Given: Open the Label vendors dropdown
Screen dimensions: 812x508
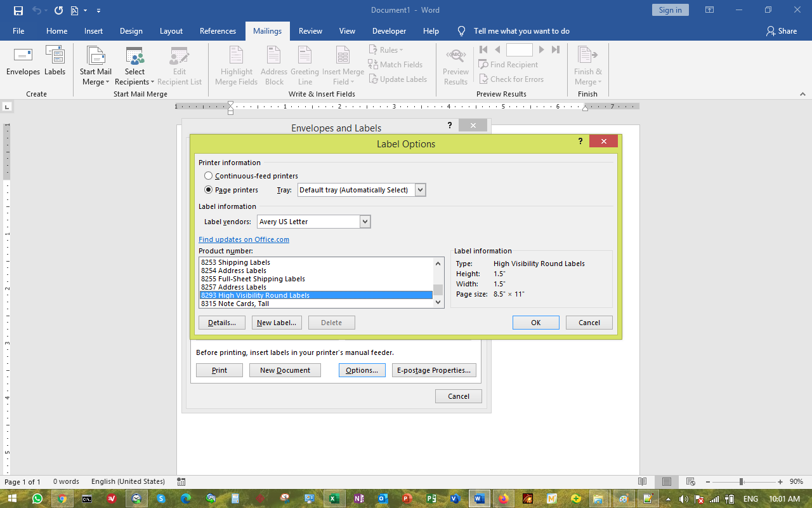Looking at the screenshot, I should coord(365,222).
